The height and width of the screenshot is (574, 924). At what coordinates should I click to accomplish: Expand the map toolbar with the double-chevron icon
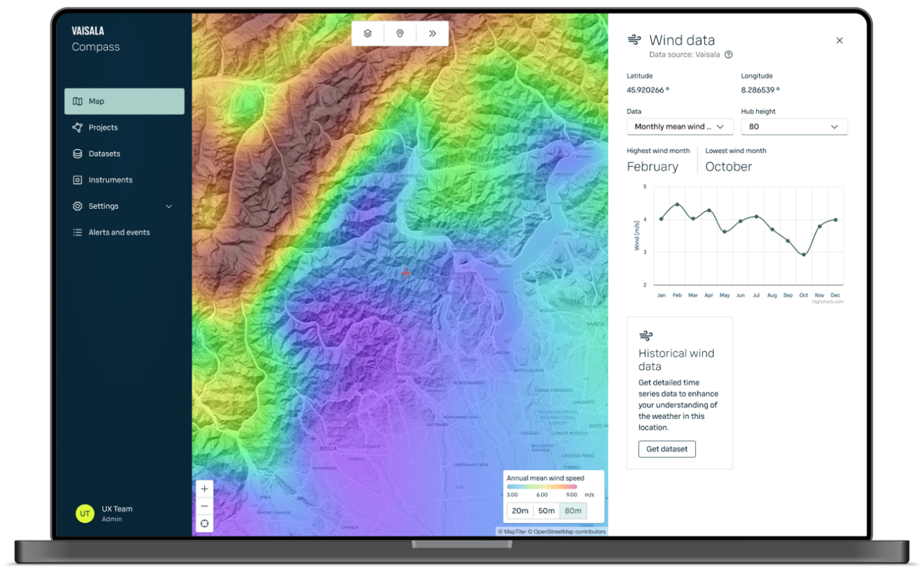coord(432,33)
